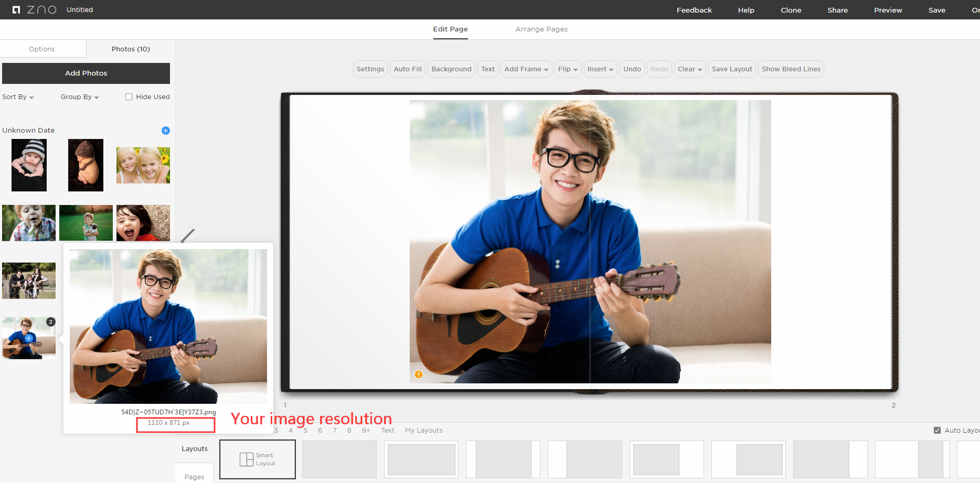Click Preview in the top bar
Screen dimensions: 980x483
[888, 10]
